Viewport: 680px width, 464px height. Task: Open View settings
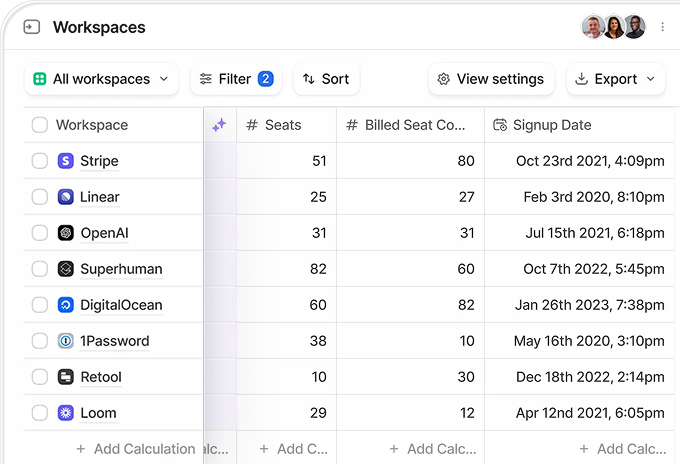[x=490, y=79]
